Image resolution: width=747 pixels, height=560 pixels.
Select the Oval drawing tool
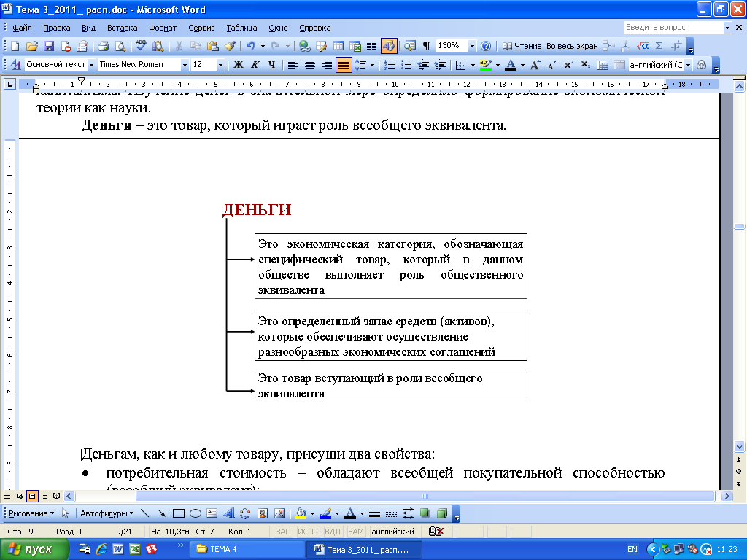point(196,513)
